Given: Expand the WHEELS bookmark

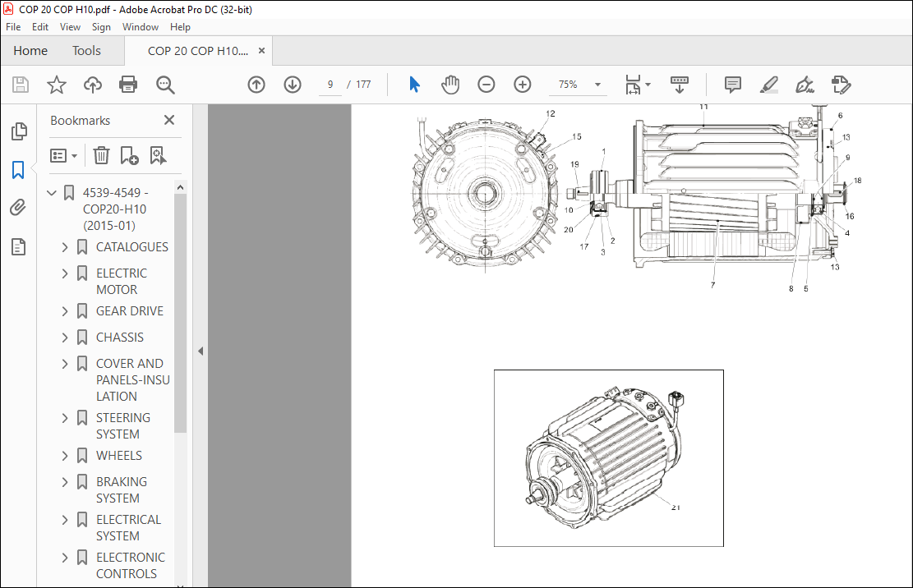Looking at the screenshot, I should (65, 456).
